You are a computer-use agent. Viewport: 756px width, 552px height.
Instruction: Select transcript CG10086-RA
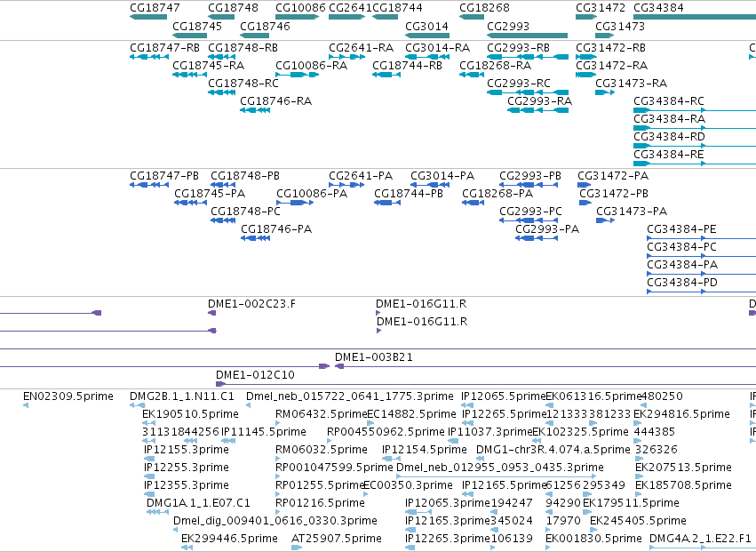(x=312, y=66)
